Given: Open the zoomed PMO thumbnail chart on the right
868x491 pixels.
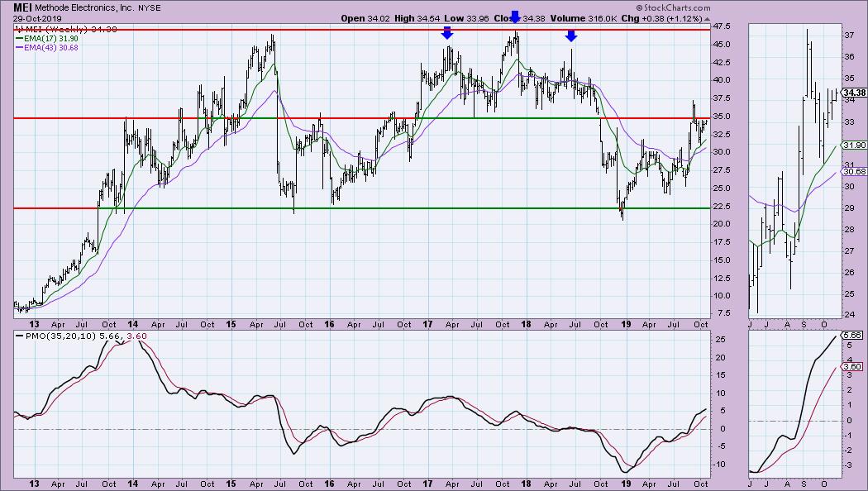Looking at the screenshot, I should coord(794,403).
